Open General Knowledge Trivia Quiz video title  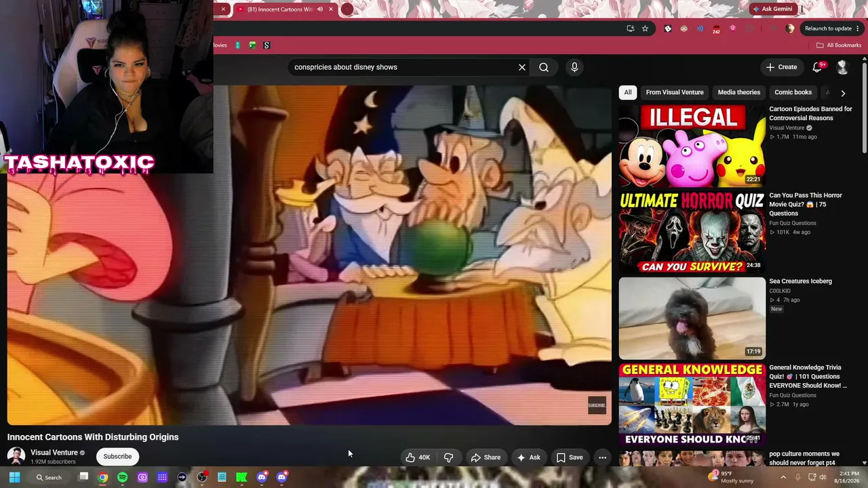click(x=808, y=377)
